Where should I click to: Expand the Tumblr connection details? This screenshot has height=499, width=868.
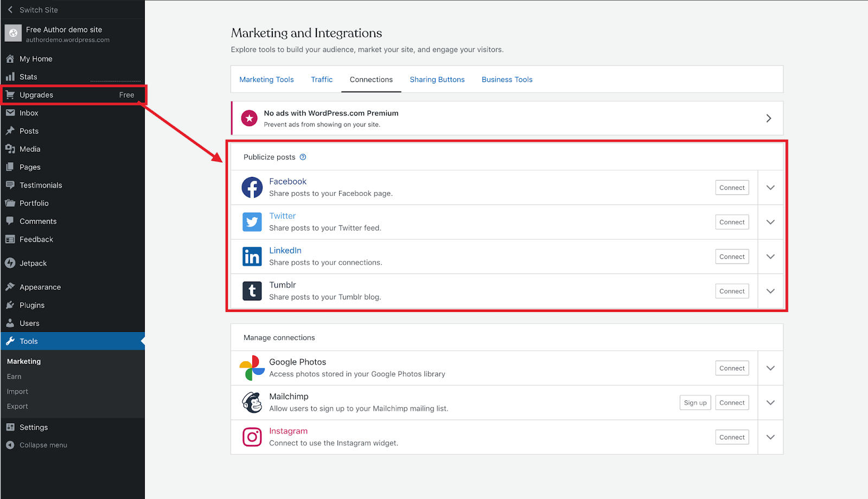click(x=770, y=291)
